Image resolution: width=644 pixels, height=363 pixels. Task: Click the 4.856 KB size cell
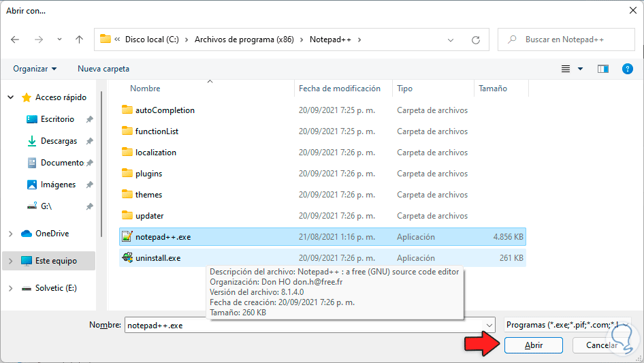click(x=509, y=237)
